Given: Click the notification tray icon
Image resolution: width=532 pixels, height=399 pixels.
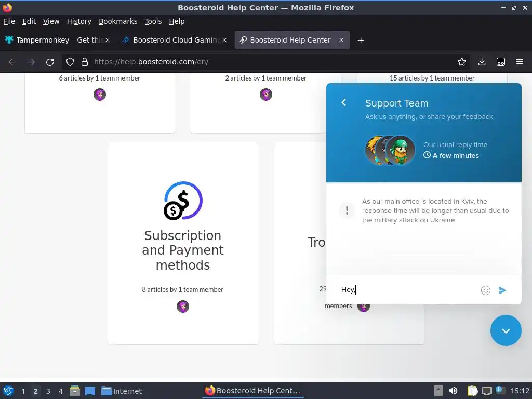Looking at the screenshot, I should pos(500,390).
